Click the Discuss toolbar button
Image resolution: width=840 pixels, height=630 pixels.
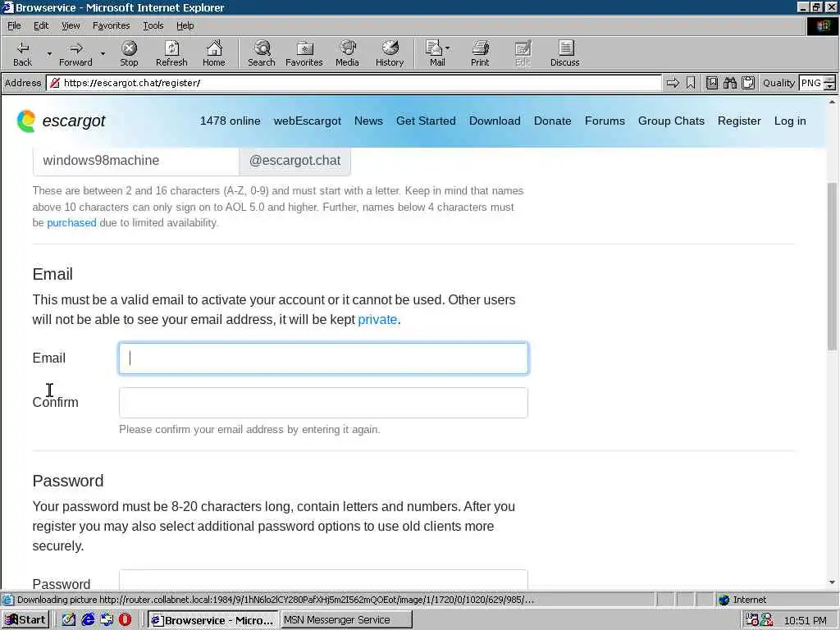[564, 53]
